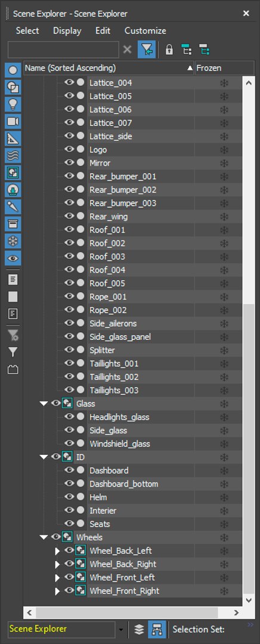
Task: Click the lock cell edit icon
Action: 169,50
